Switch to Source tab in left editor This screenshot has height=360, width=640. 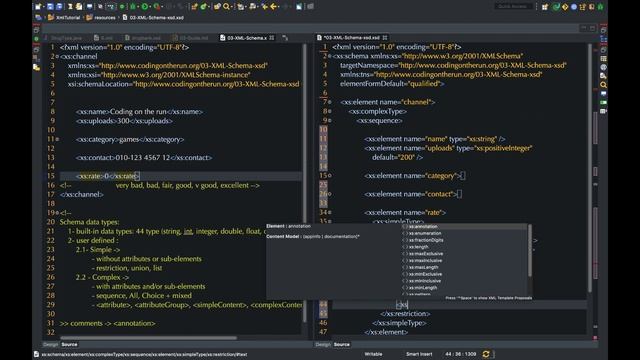69,344
